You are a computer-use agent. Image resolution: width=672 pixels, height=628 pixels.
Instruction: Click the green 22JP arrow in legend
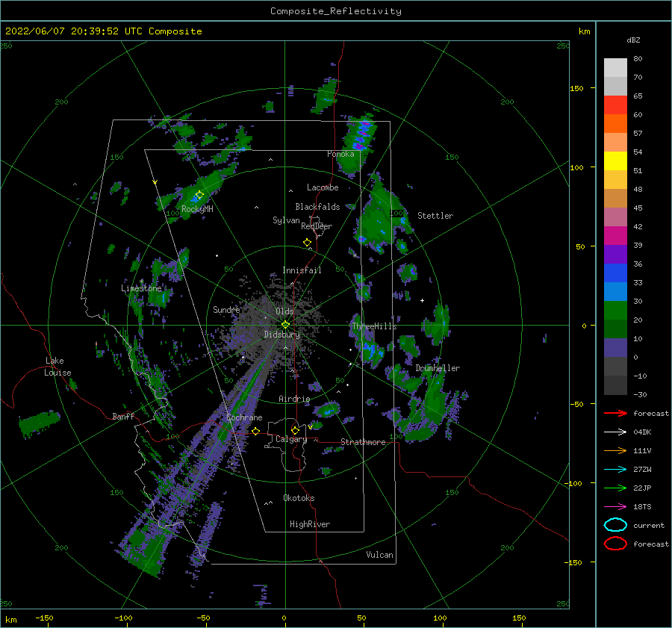[615, 488]
